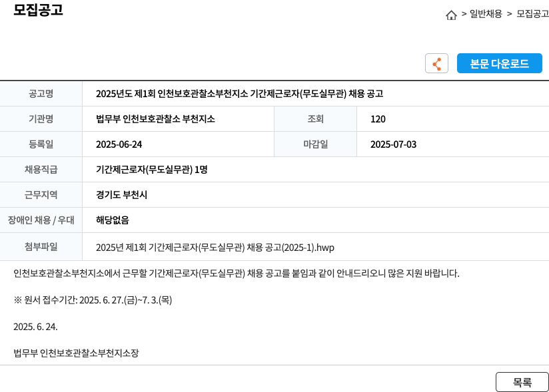Click the 등록일 row label
Viewport: 549px width, 392px height.
[41, 144]
